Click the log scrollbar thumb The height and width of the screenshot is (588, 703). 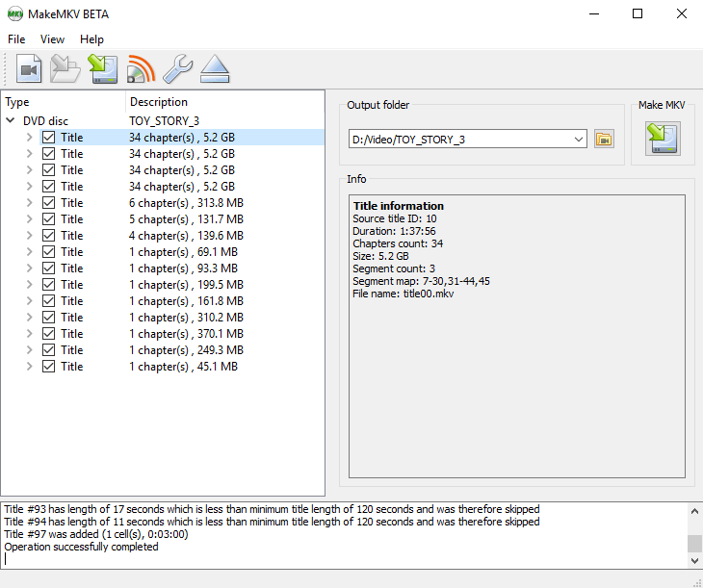tap(694, 544)
